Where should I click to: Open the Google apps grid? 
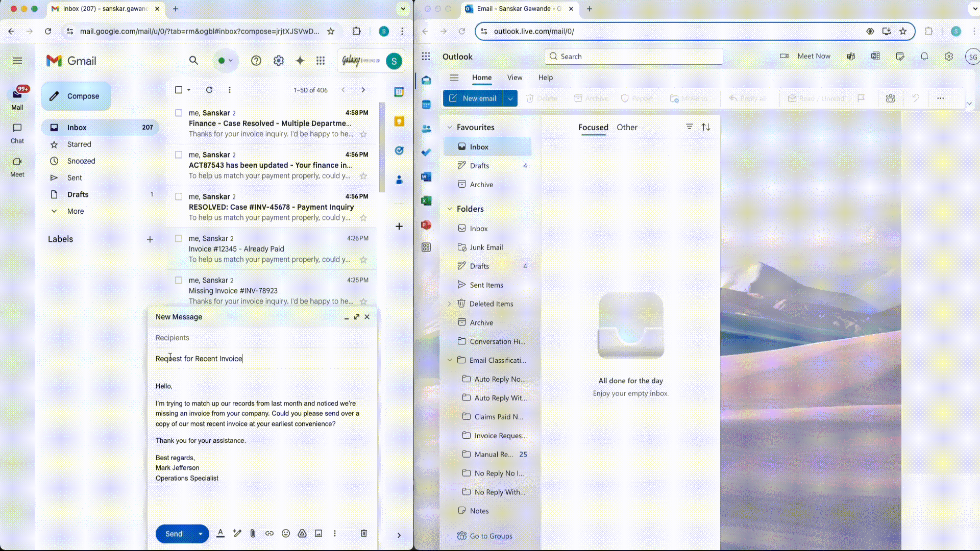pyautogui.click(x=321, y=61)
